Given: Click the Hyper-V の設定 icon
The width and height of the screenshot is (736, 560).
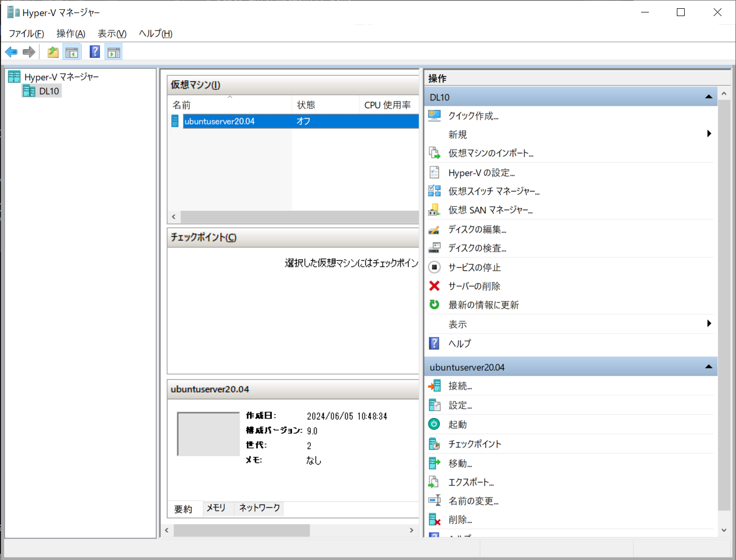Looking at the screenshot, I should point(435,172).
